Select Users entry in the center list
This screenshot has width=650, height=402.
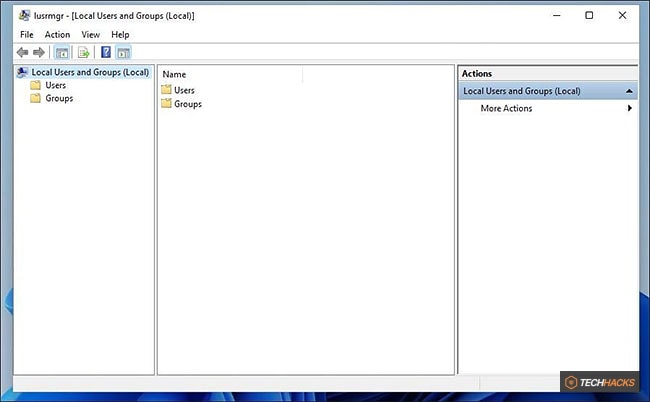(x=184, y=90)
